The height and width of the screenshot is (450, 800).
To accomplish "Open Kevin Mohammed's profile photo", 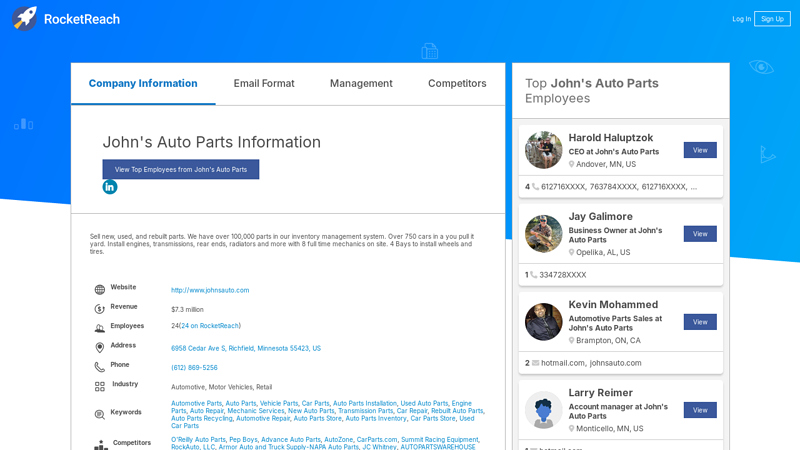I will (x=543, y=322).
